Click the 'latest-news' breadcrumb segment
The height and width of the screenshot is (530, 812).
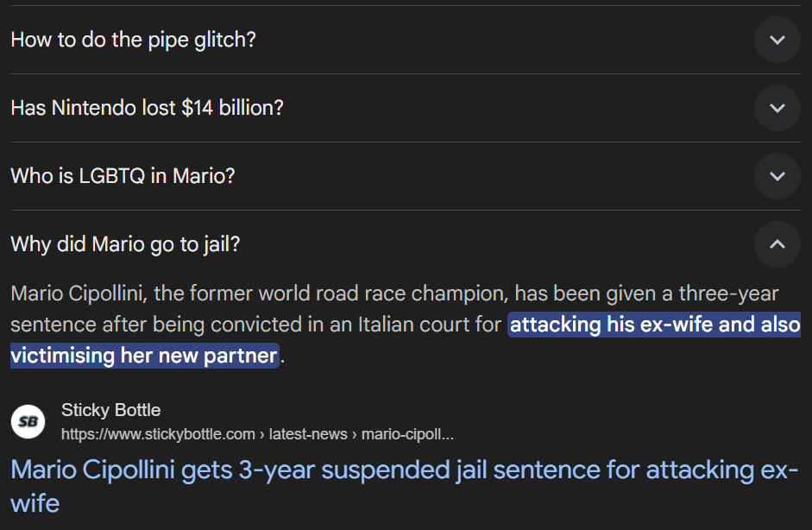(x=309, y=433)
